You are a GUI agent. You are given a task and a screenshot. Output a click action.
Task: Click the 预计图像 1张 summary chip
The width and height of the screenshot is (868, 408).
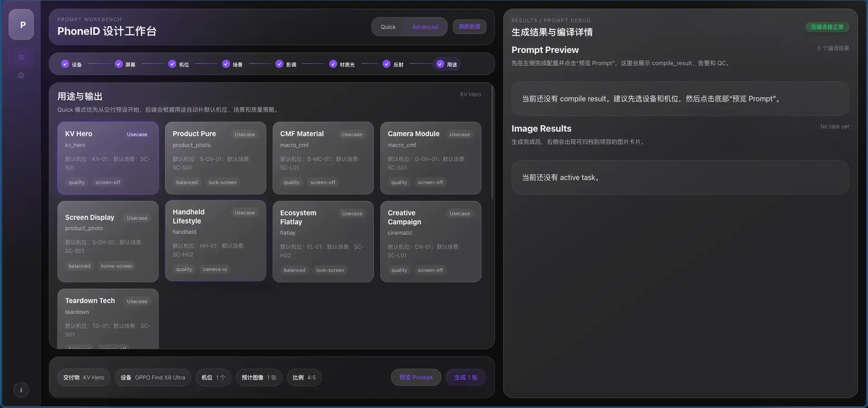pyautogui.click(x=259, y=377)
